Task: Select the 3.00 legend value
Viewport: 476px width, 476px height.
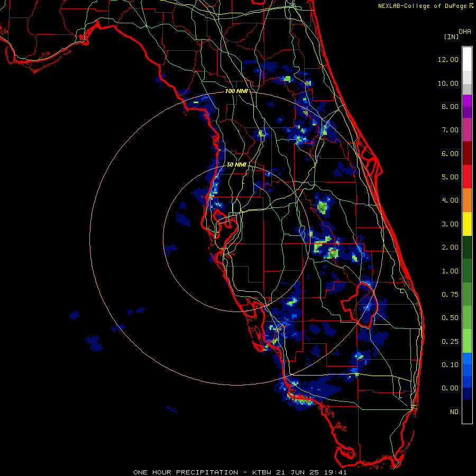Action: click(450, 224)
